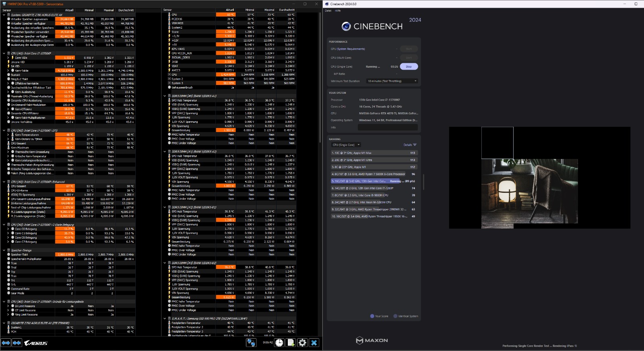Click the log file icon with green plus
644x351 pixels.
(291, 343)
